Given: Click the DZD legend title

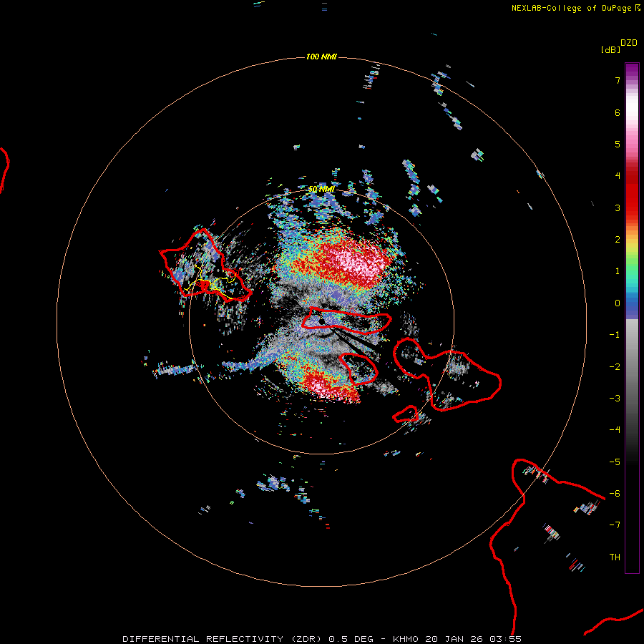Looking at the screenshot, I should (x=629, y=43).
